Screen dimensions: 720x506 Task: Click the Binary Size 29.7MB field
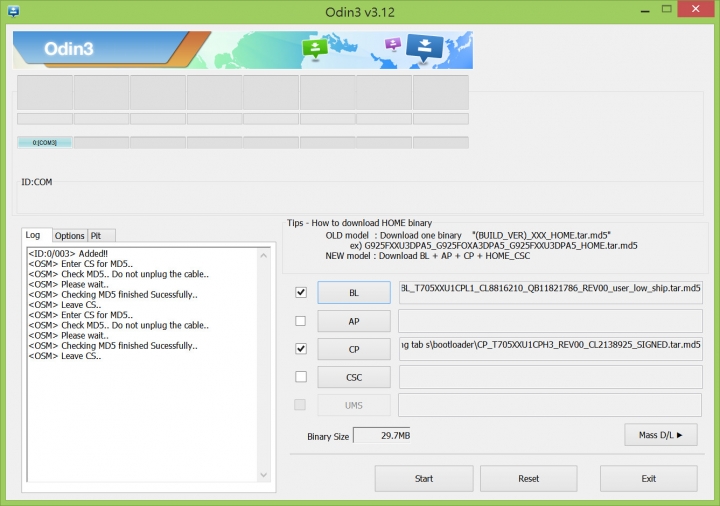coord(382,435)
